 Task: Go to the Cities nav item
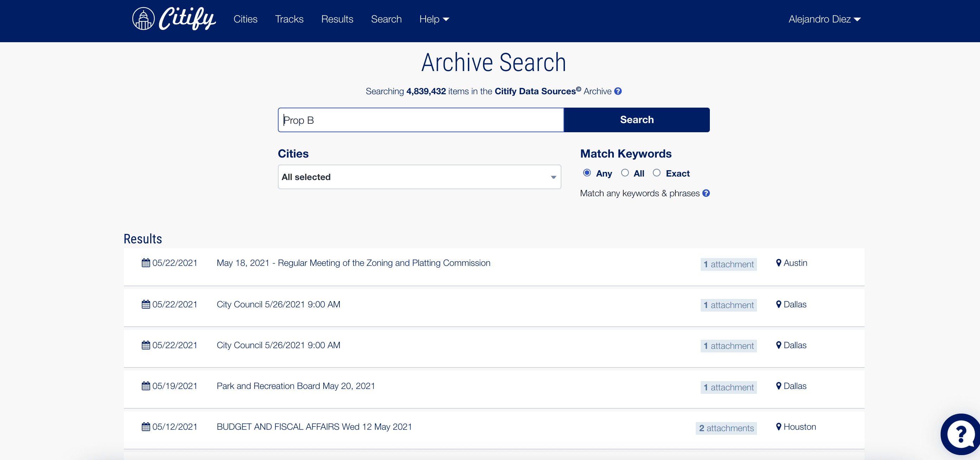click(x=246, y=19)
